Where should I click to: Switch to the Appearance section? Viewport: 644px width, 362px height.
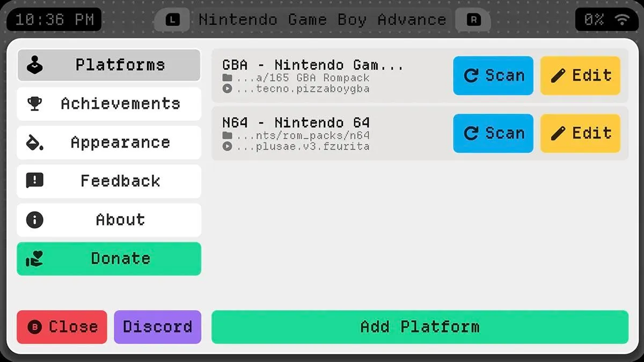point(109,143)
